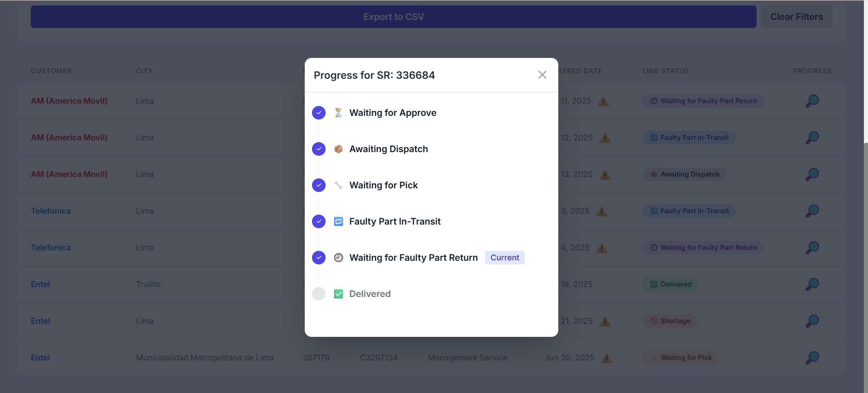Open progress magnifier for the Waiting for Pick row
868x393 pixels.
click(x=812, y=358)
